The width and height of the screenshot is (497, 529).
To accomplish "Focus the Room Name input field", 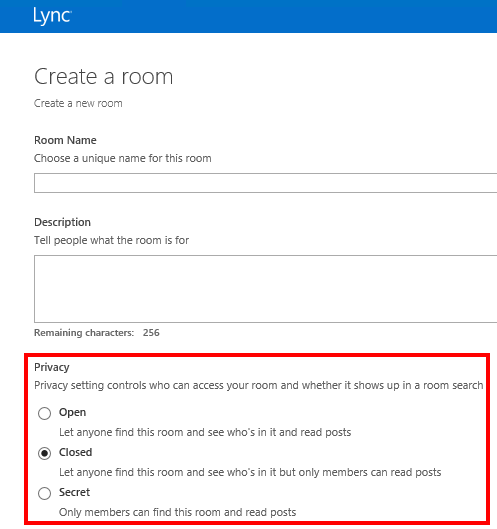I will coord(266,183).
